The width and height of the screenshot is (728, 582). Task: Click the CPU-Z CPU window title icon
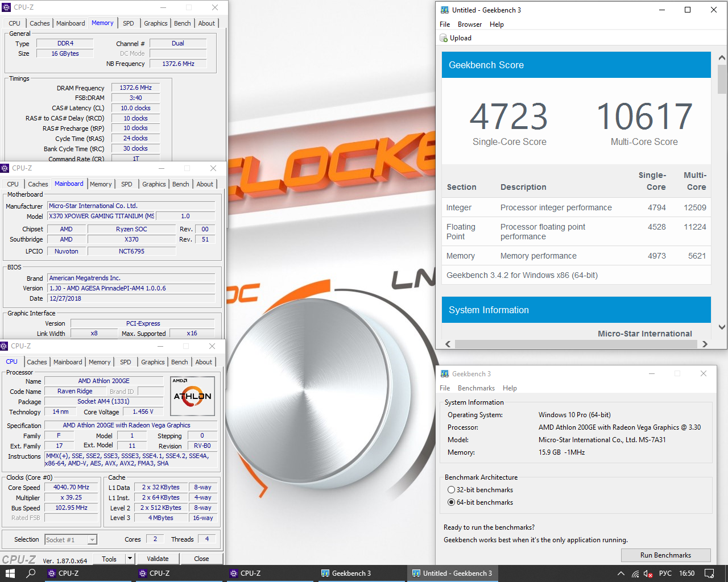click(x=4, y=346)
